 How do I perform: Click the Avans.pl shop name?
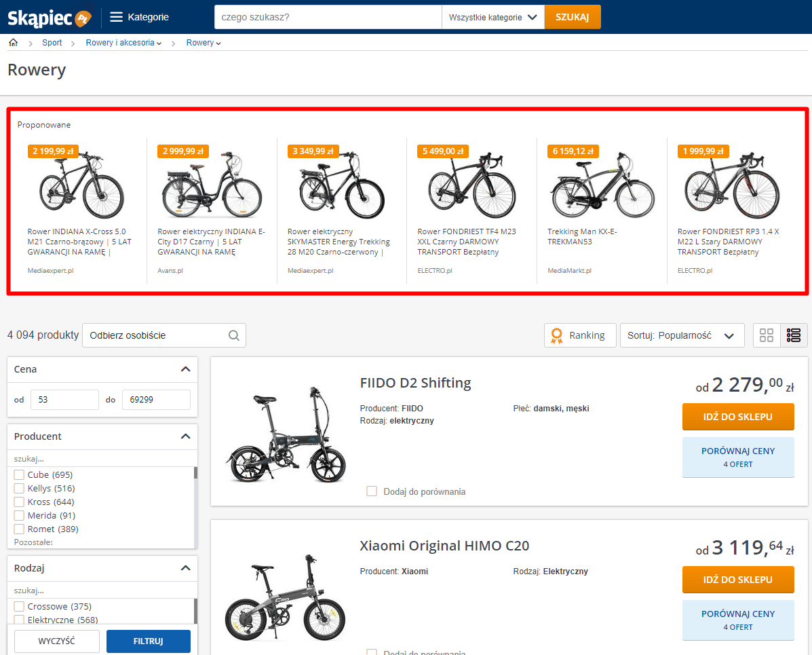(170, 271)
